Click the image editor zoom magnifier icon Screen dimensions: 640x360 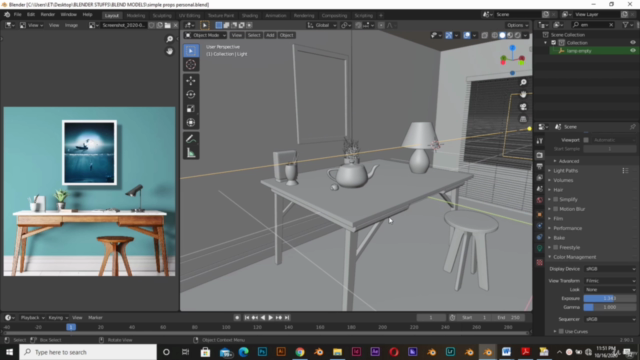[169, 39]
